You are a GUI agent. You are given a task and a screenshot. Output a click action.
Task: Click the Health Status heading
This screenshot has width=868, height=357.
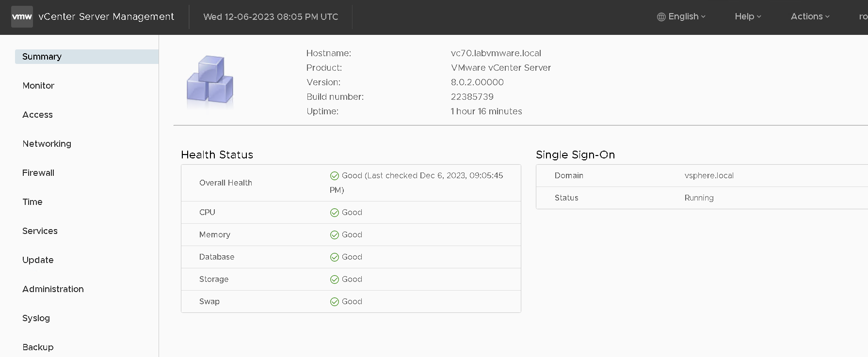coord(217,155)
